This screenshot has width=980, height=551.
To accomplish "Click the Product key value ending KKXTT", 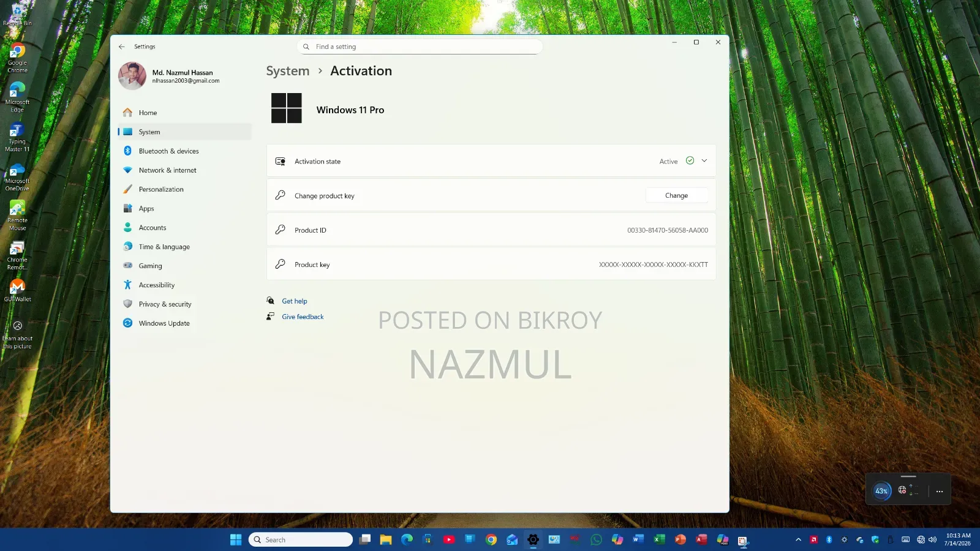I will (653, 264).
